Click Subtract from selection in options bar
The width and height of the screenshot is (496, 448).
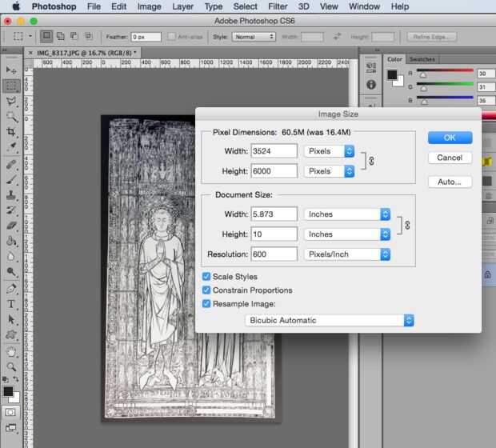(74, 36)
